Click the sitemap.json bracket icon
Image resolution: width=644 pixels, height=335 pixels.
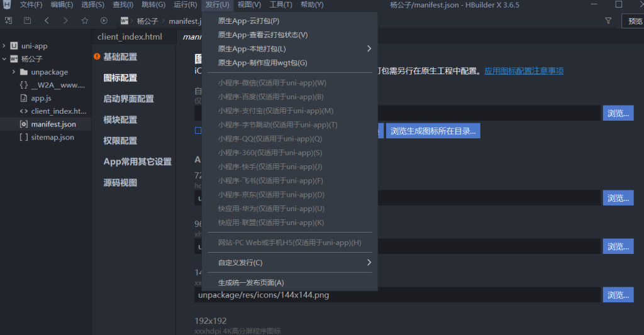pyautogui.click(x=24, y=137)
